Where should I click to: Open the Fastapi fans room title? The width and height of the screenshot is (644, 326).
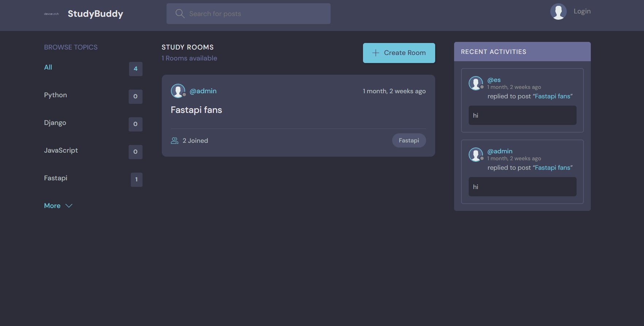coord(196,110)
